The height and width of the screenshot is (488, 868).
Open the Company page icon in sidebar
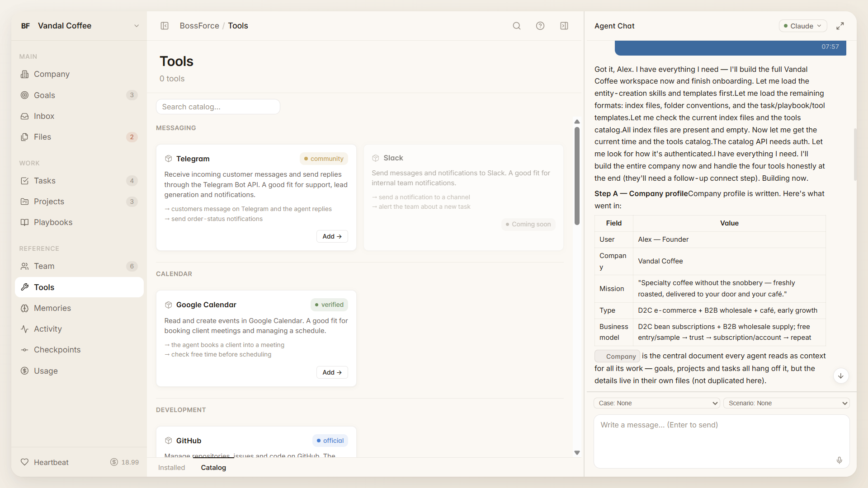point(24,74)
